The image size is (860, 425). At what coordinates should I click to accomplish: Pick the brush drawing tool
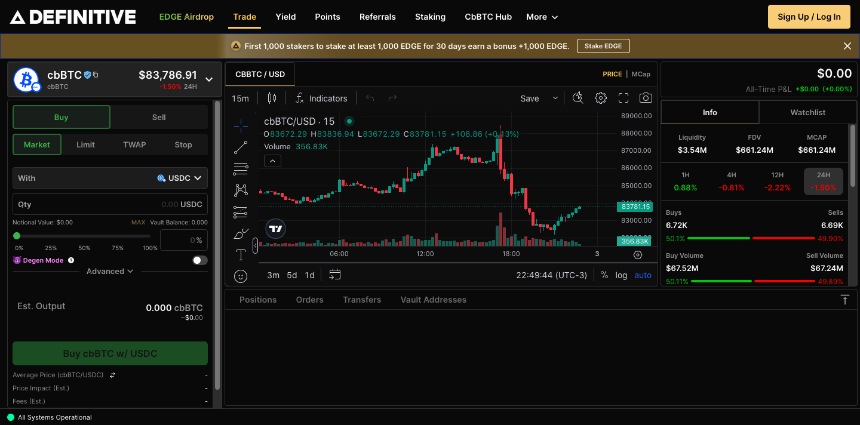click(241, 234)
